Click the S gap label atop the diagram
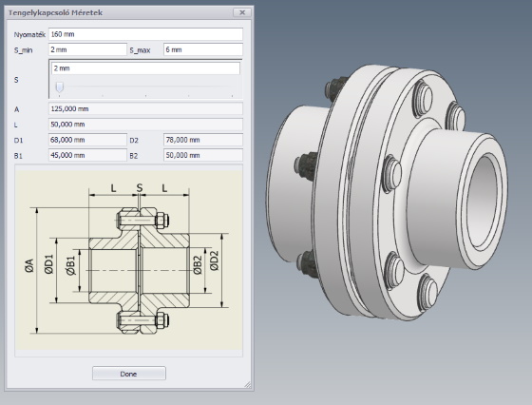This screenshot has height=405, width=532. point(140,187)
